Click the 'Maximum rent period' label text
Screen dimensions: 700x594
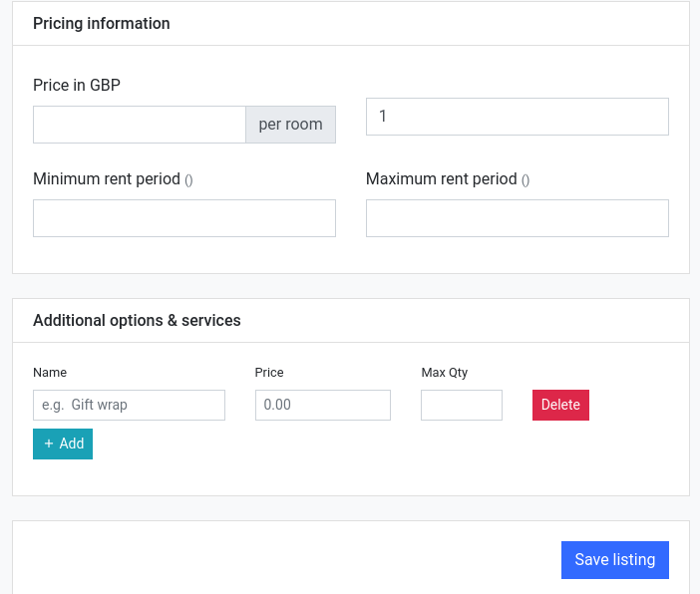coord(441,179)
